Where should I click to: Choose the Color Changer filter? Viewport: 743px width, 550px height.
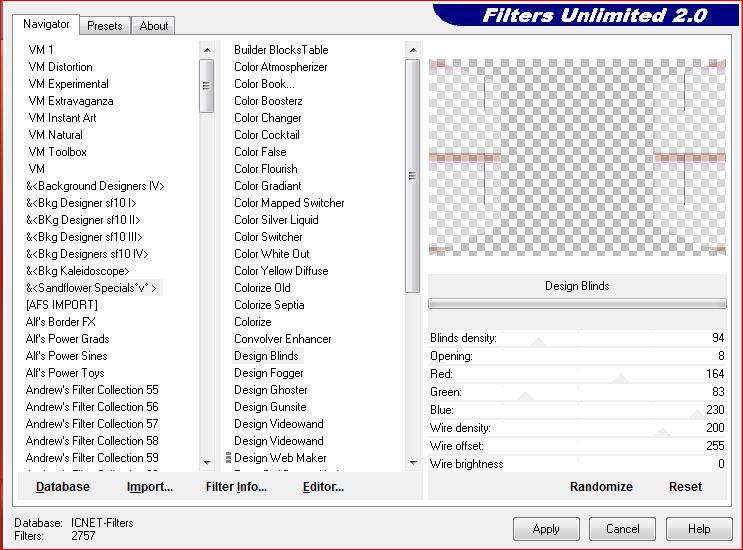pos(268,118)
